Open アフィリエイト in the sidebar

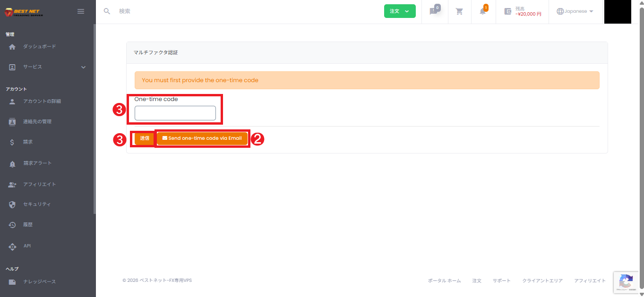[40, 185]
